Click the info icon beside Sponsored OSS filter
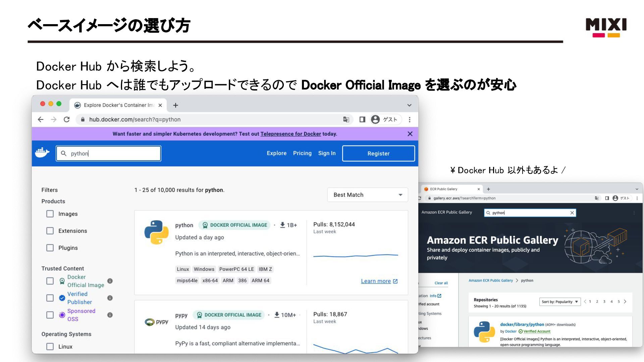The height and width of the screenshot is (362, 644). tap(110, 315)
